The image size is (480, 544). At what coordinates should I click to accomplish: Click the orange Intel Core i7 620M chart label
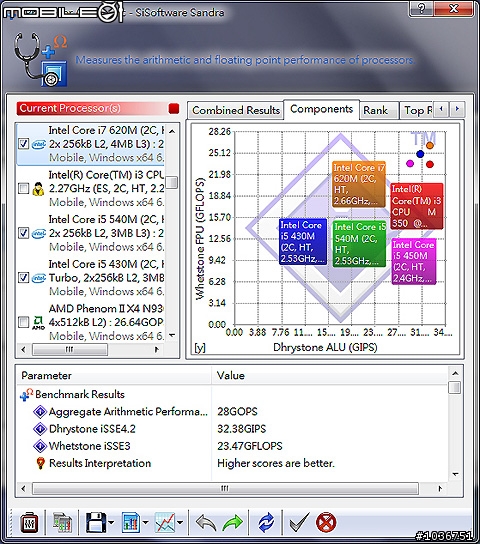click(359, 184)
